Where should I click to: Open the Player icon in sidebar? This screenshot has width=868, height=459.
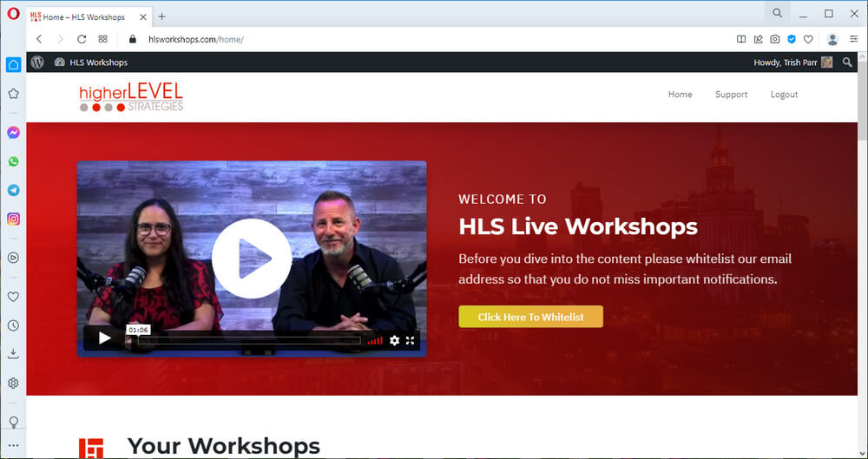(13, 258)
